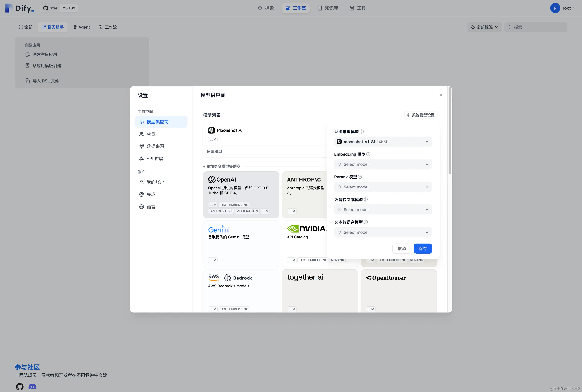Open the Embedding 模型 dropdown
Viewport: 582px width, 392px height.
(x=383, y=164)
